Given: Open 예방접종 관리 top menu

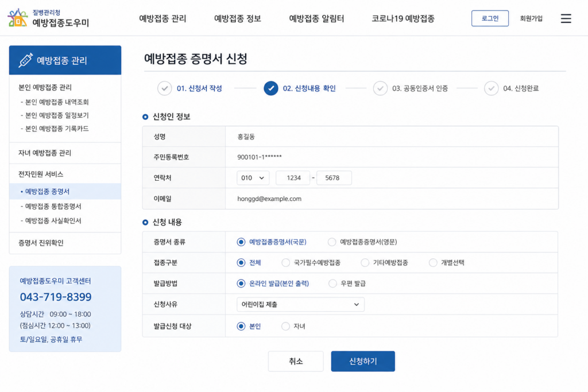Looking at the screenshot, I should (163, 18).
